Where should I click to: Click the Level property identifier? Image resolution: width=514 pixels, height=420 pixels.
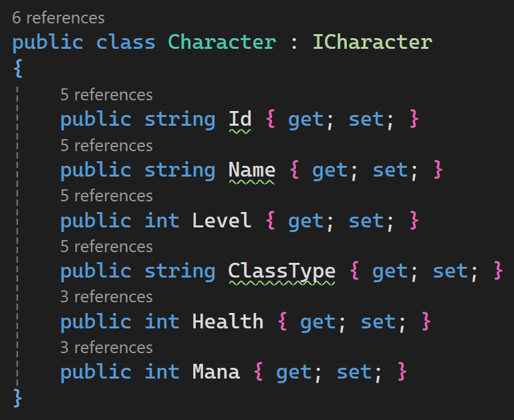pos(222,220)
